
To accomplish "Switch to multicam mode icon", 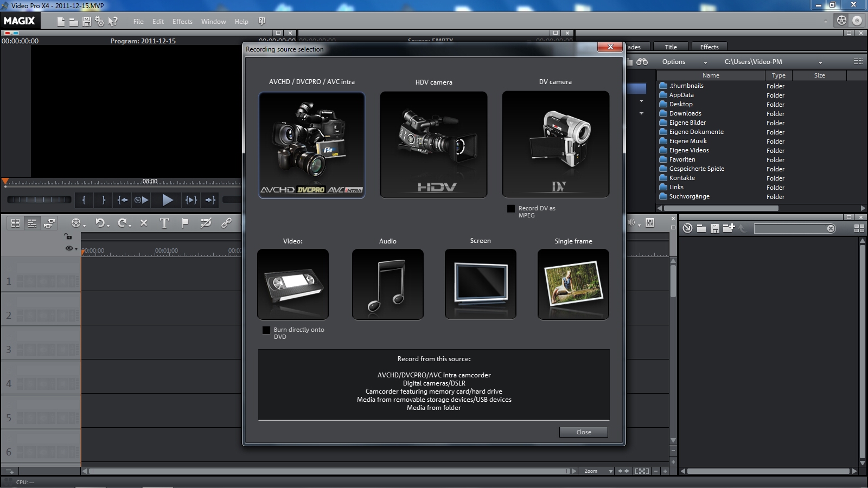I will click(x=49, y=223).
